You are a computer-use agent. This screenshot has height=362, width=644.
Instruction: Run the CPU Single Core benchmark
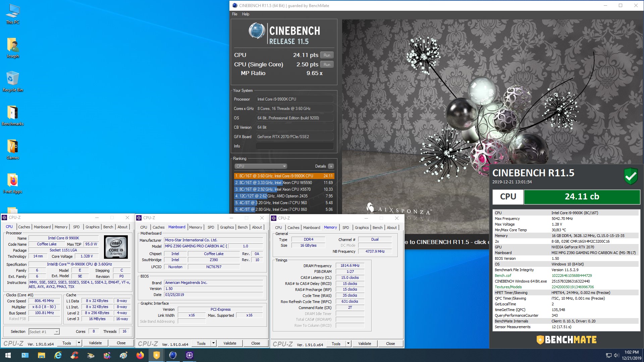click(x=327, y=65)
